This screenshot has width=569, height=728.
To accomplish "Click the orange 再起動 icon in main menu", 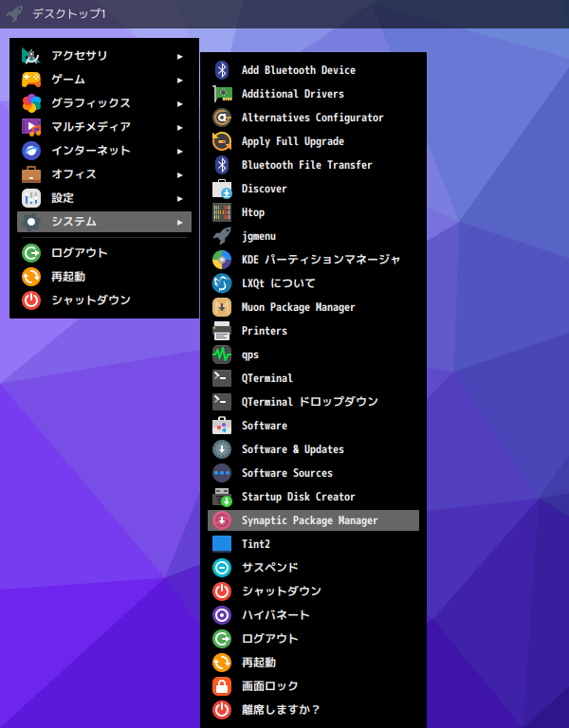I will click(x=31, y=277).
